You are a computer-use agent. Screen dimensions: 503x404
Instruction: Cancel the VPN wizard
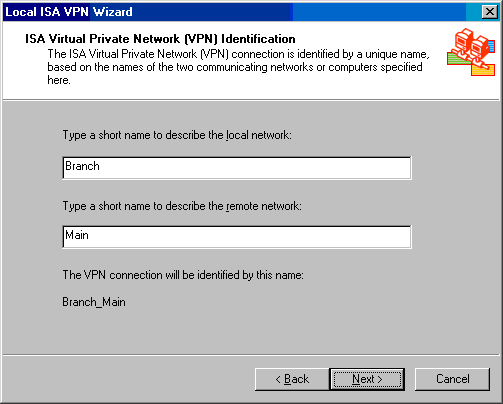[452, 379]
